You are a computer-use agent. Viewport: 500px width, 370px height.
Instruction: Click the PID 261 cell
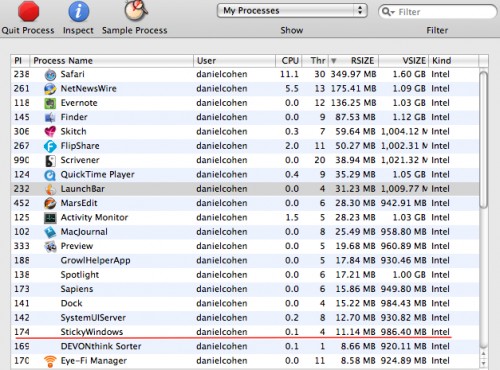[x=21, y=89]
